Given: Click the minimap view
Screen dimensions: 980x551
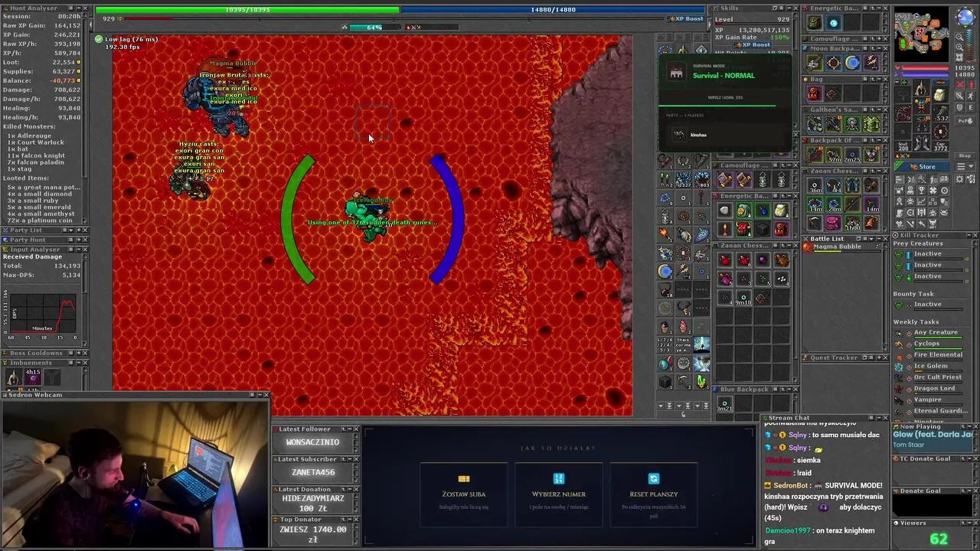Looking at the screenshot, I should click(x=921, y=34).
